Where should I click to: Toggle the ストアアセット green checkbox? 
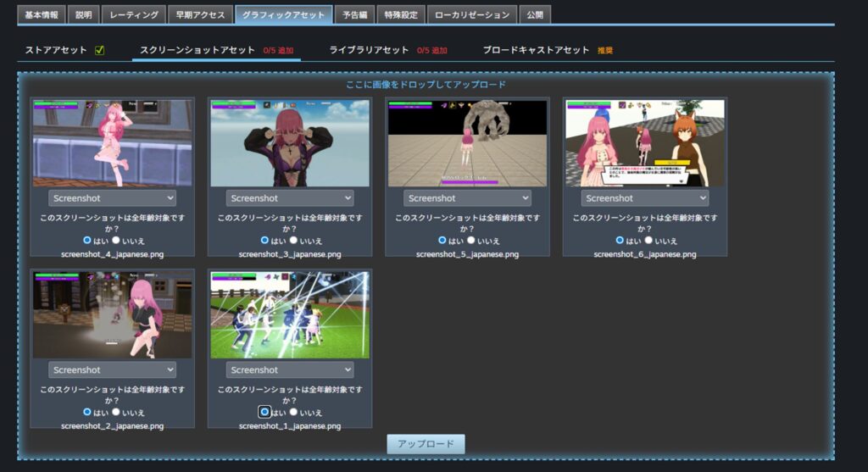click(x=100, y=51)
